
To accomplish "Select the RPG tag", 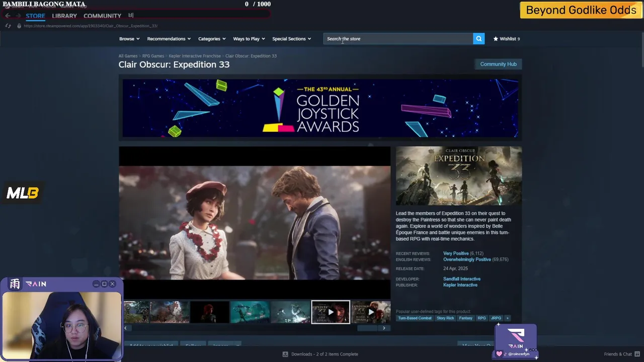I will coord(481,318).
